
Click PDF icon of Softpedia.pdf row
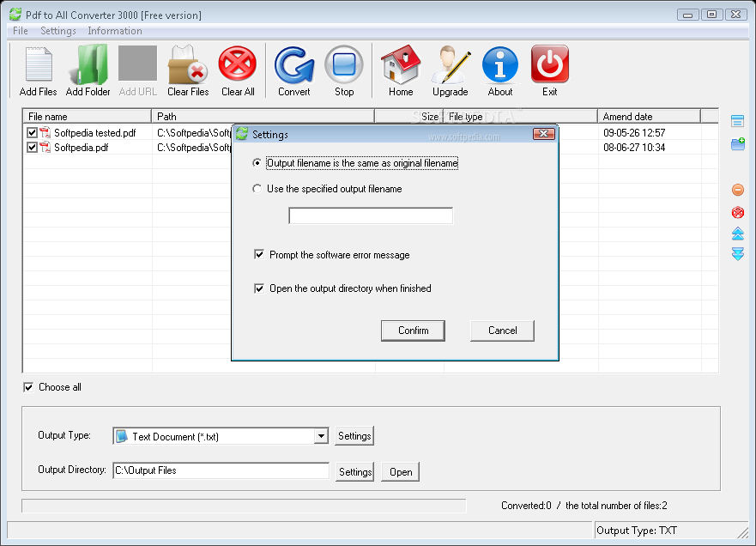coord(45,147)
